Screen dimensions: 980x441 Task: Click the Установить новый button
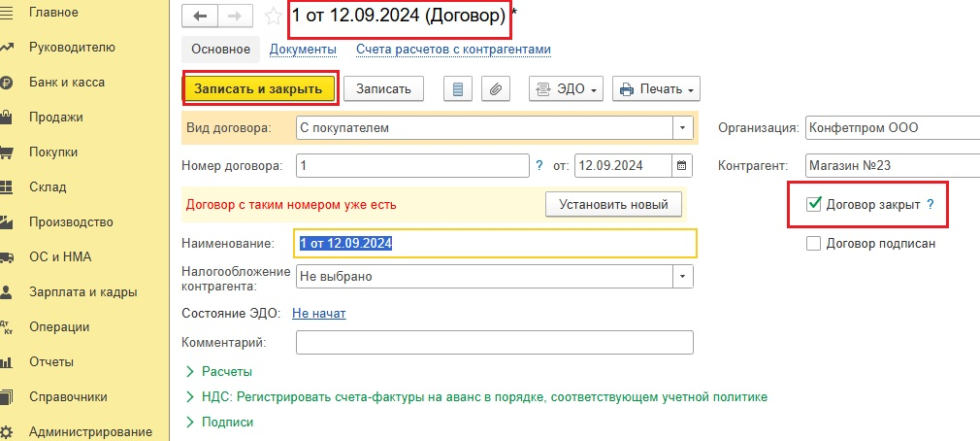[614, 205]
